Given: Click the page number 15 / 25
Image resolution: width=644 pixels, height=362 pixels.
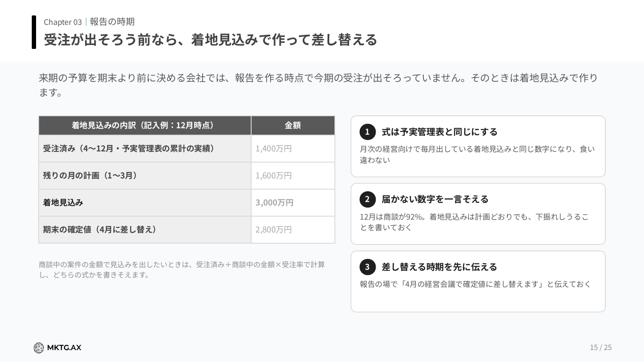Looking at the screenshot, I should [x=601, y=347].
